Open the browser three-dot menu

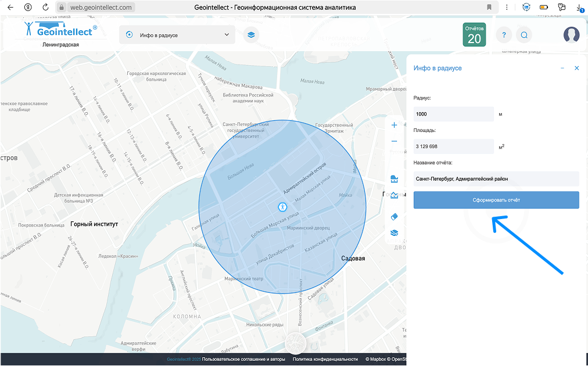(508, 8)
